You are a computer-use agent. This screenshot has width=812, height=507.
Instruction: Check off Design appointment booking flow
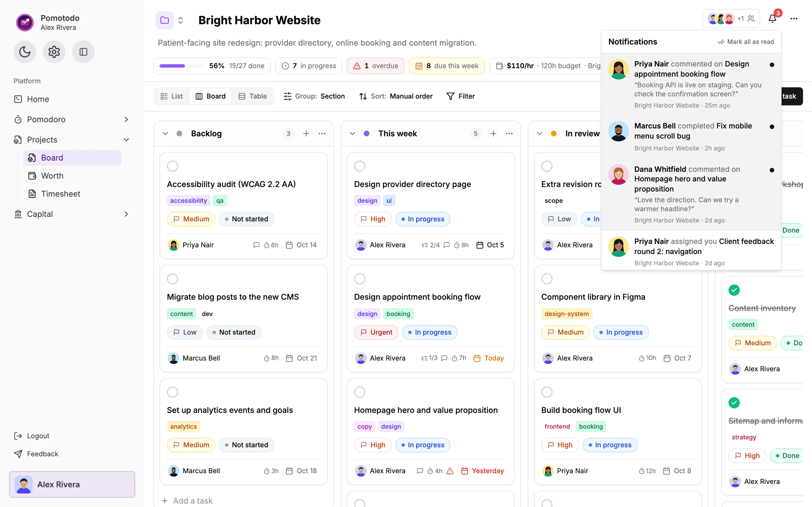[360, 279]
